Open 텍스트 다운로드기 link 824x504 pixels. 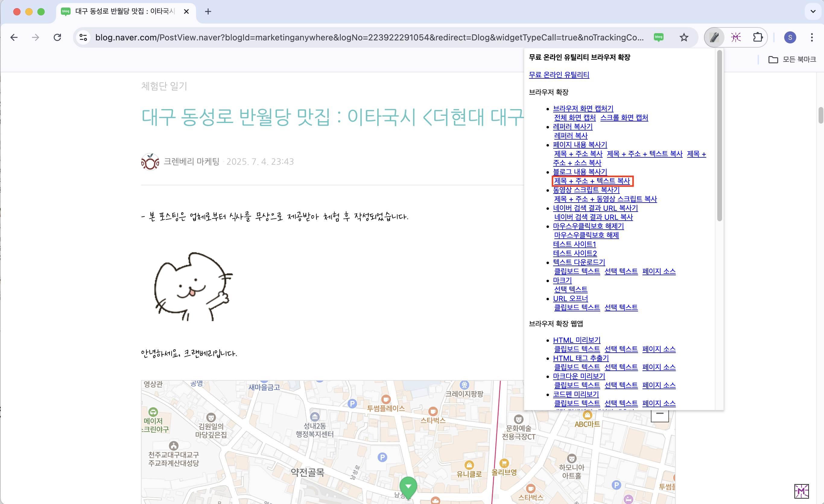pos(579,262)
